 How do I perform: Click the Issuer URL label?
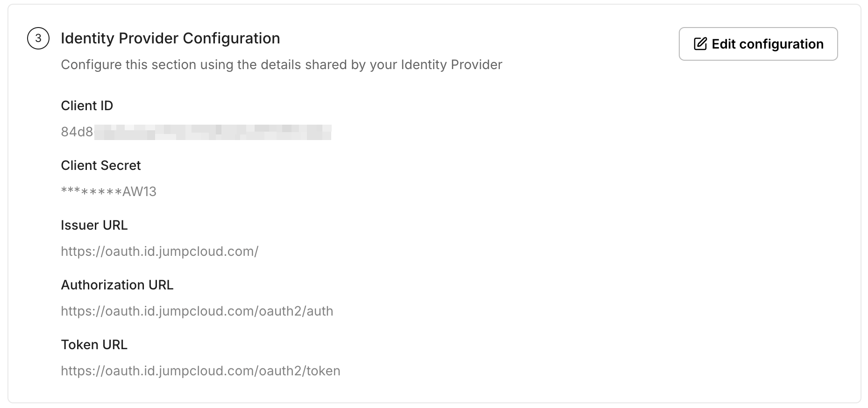(94, 225)
